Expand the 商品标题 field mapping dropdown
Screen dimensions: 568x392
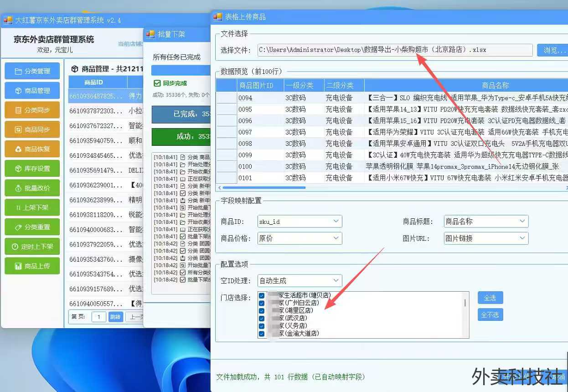[486, 222]
